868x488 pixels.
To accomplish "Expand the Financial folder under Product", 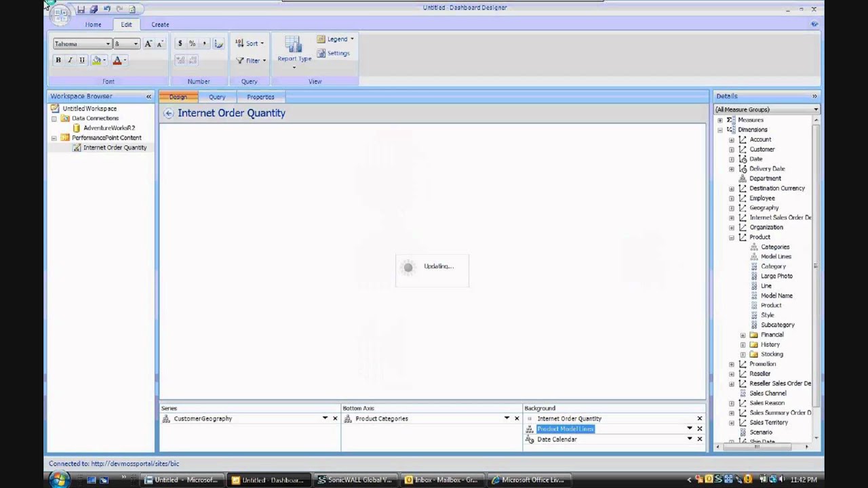I will [743, 335].
